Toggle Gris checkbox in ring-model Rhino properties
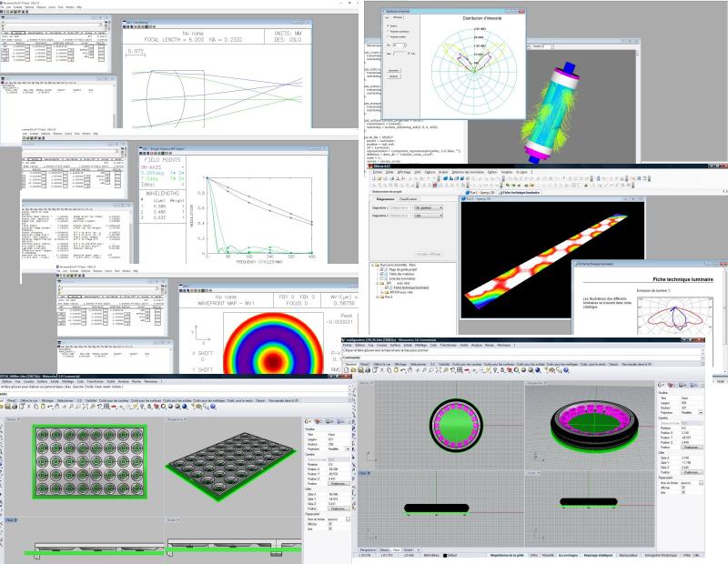This screenshot has height=564, width=728. (x=683, y=492)
